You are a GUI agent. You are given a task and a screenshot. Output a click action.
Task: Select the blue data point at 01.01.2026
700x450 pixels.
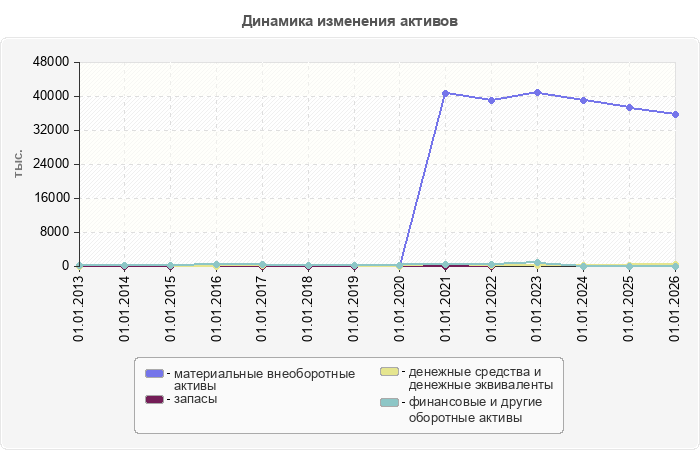[x=675, y=115]
